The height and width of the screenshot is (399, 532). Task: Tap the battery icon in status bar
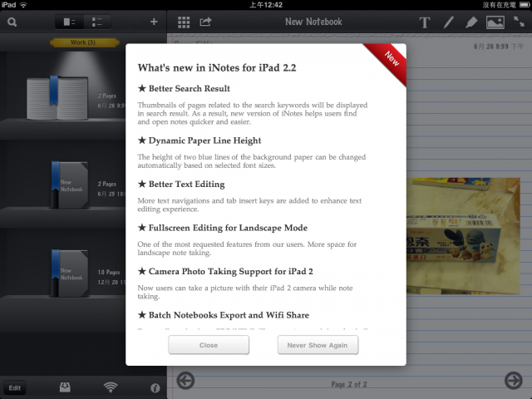tap(525, 5)
